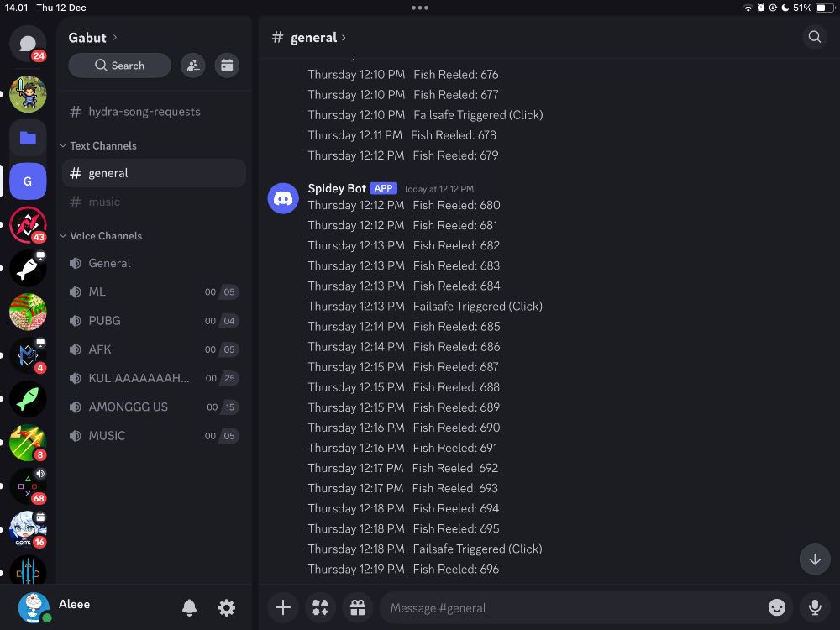Open Aleee user profile avatar
Screen dimensions: 840x630
34,607
